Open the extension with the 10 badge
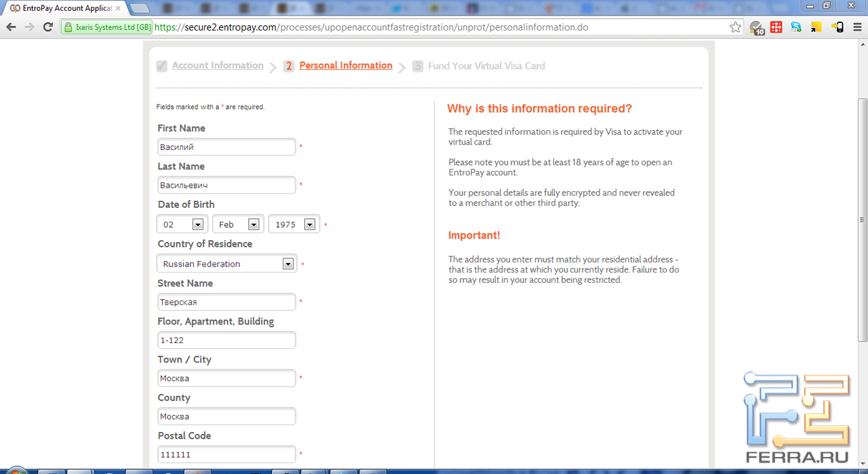This screenshot has height=474, width=868. point(757,28)
